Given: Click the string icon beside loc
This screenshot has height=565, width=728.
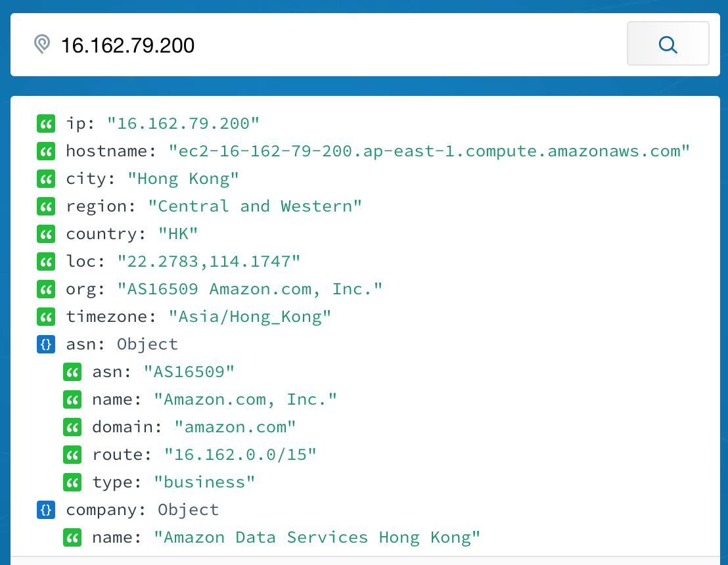Looking at the screenshot, I should pos(46,262).
